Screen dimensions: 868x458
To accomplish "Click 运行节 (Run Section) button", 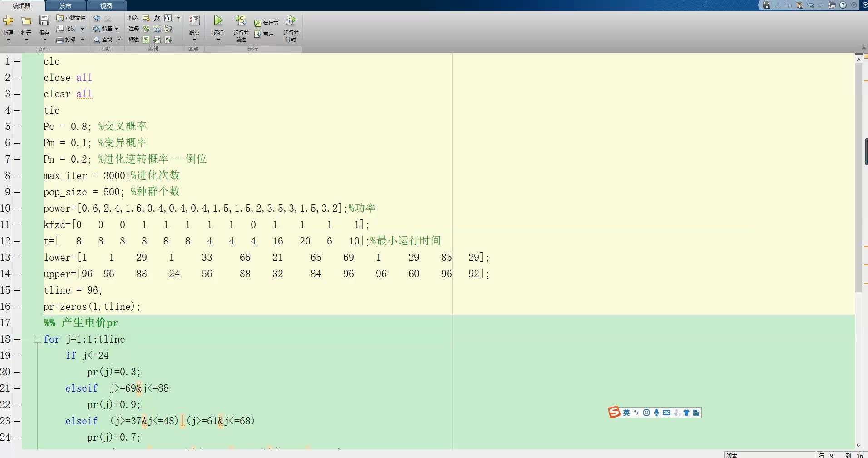I will click(266, 23).
